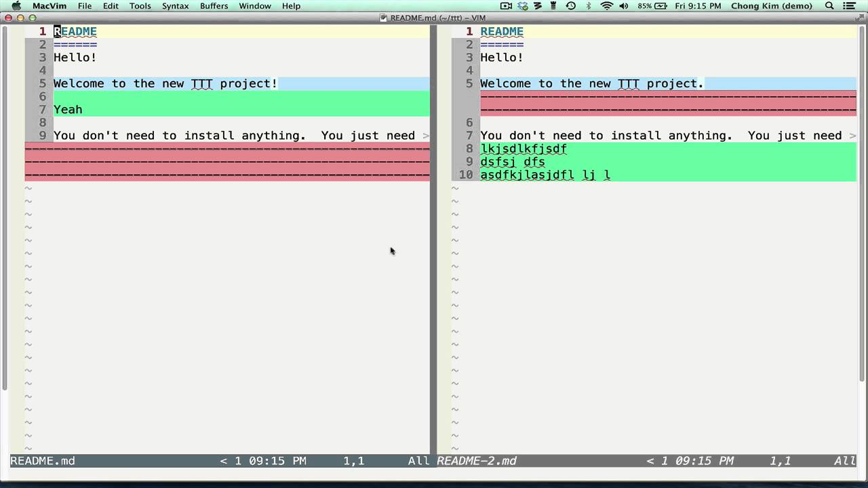Screen dimensions: 868x488
Task: Open the Buffers menu
Action: click(x=214, y=6)
